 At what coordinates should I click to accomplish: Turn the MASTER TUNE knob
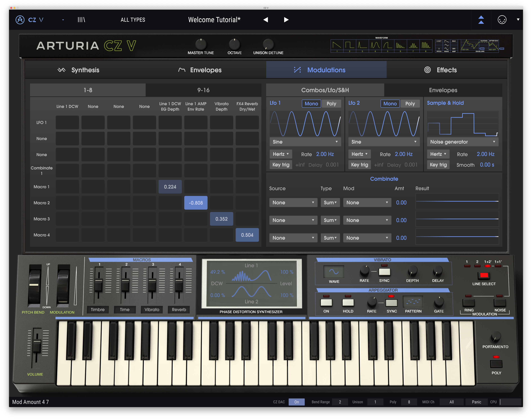pos(201,44)
